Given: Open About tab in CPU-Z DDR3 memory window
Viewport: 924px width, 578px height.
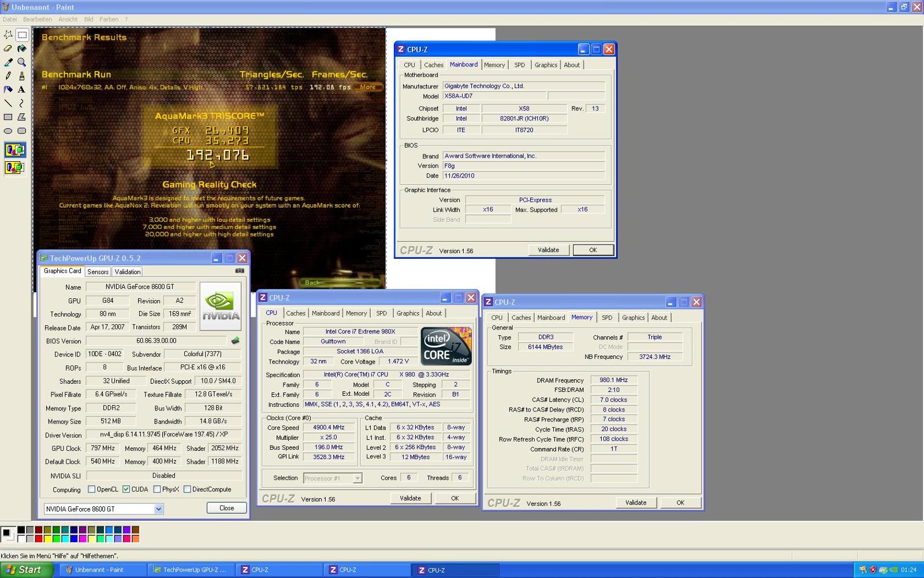Looking at the screenshot, I should click(x=659, y=317).
